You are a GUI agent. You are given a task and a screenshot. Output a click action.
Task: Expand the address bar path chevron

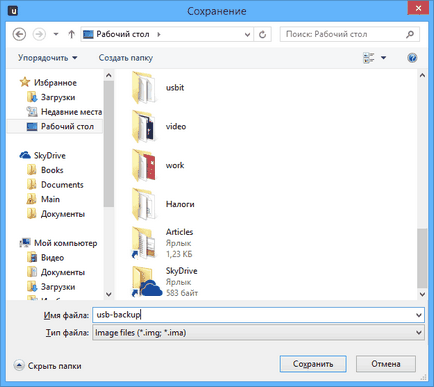pos(159,34)
